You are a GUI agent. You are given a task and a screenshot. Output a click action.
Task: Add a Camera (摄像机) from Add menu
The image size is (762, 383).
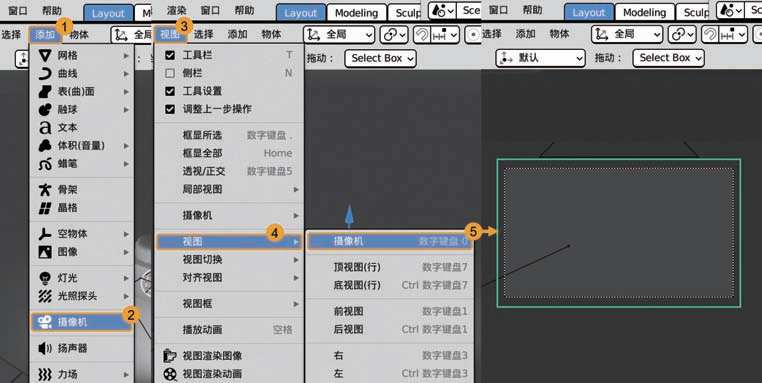(x=81, y=322)
